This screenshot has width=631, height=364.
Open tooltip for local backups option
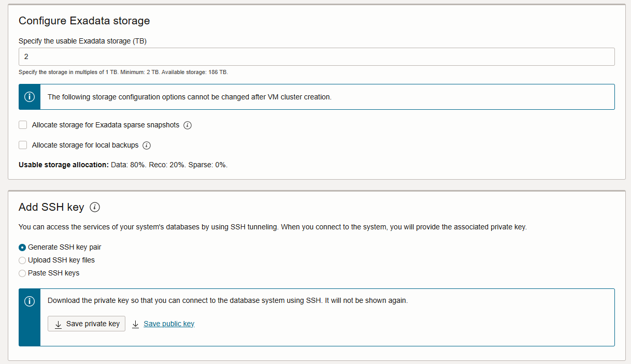click(x=147, y=145)
